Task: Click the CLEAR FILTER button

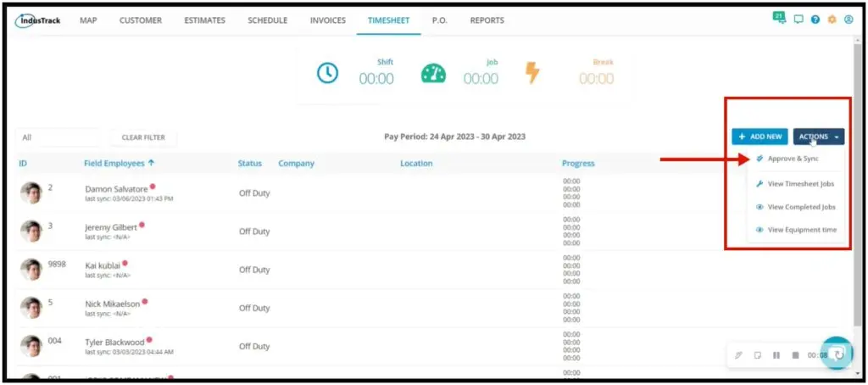Action: (x=143, y=137)
